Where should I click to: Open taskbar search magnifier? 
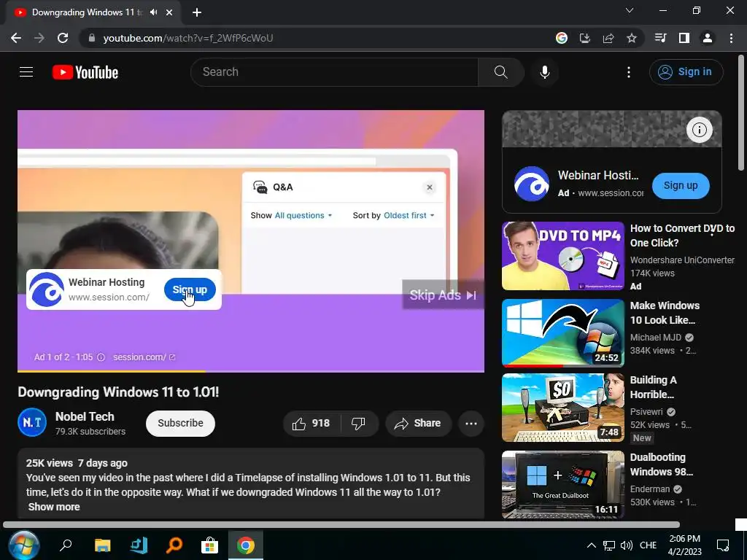[x=66, y=545]
